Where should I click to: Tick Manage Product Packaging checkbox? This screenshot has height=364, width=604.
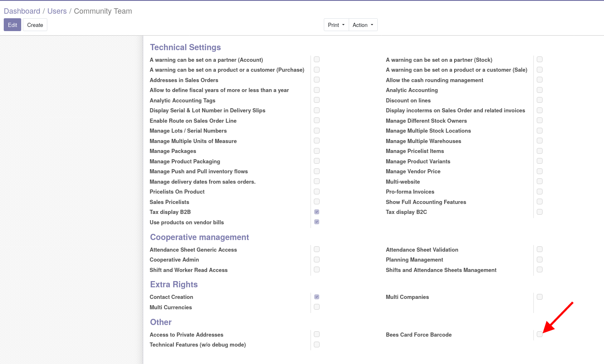[317, 161]
